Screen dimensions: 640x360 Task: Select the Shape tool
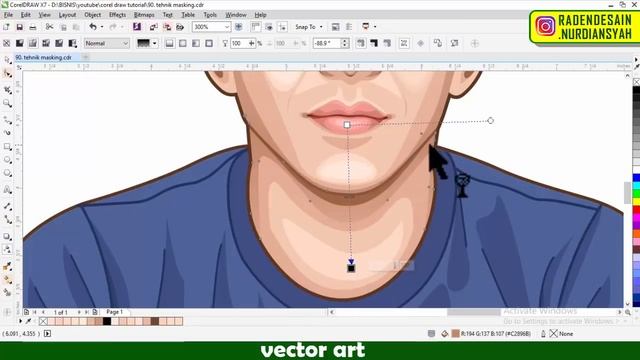7,74
